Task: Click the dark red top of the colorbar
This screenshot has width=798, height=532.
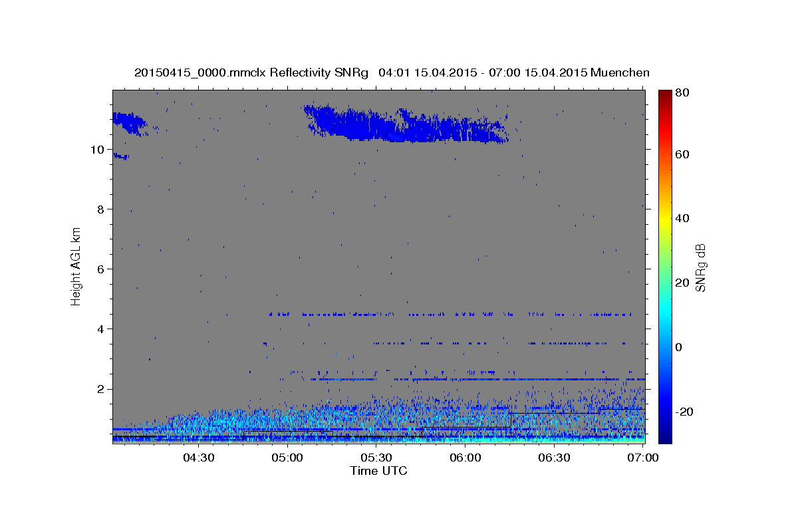Action: click(x=665, y=96)
